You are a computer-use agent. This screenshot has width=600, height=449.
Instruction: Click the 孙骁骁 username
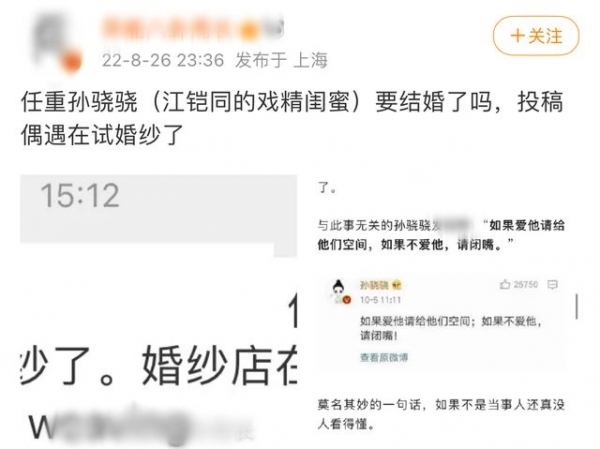click(374, 285)
